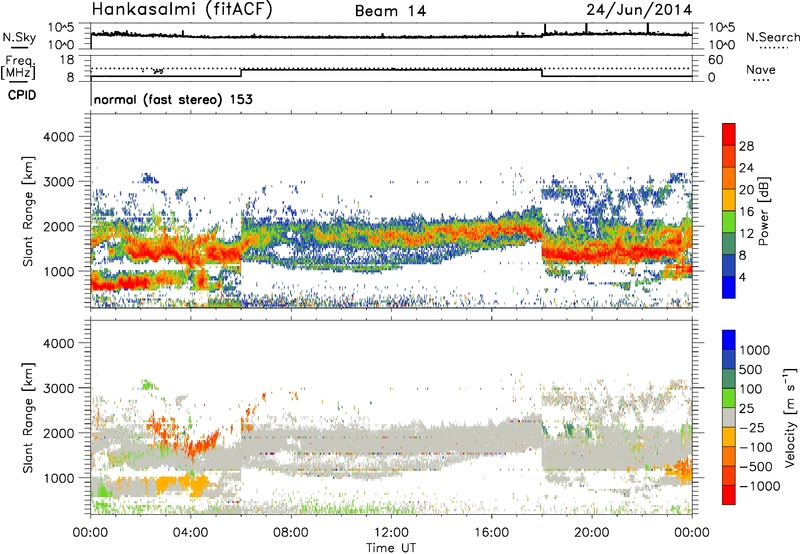Image resolution: width=800 pixels, height=554 pixels.
Task: Click the '2000' tick on the velocity panel range axis
Action: coord(58,433)
